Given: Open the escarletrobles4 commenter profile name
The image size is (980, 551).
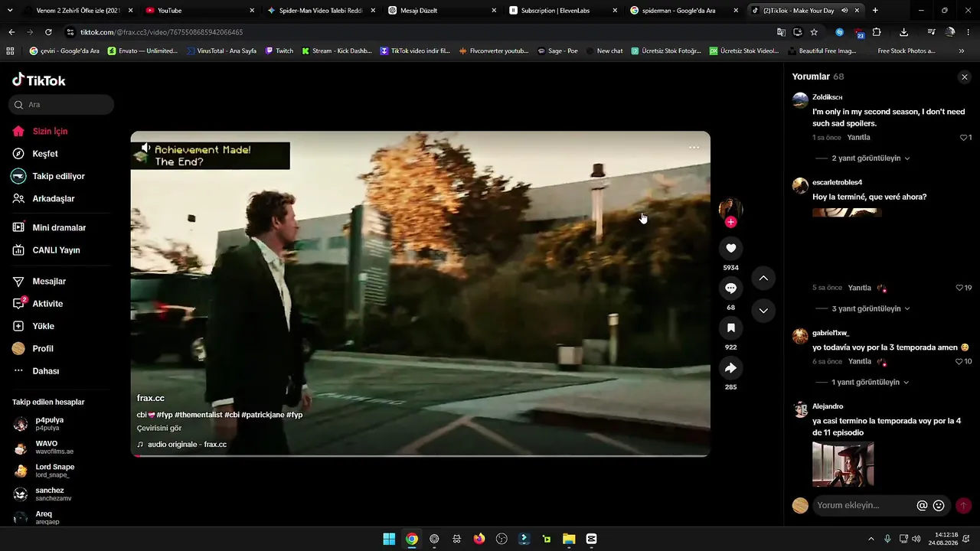Looking at the screenshot, I should tap(837, 182).
